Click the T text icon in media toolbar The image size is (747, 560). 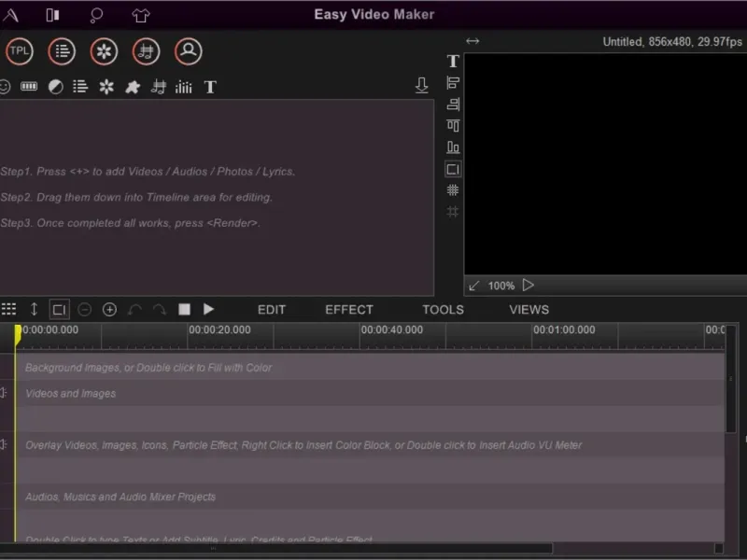pos(210,87)
